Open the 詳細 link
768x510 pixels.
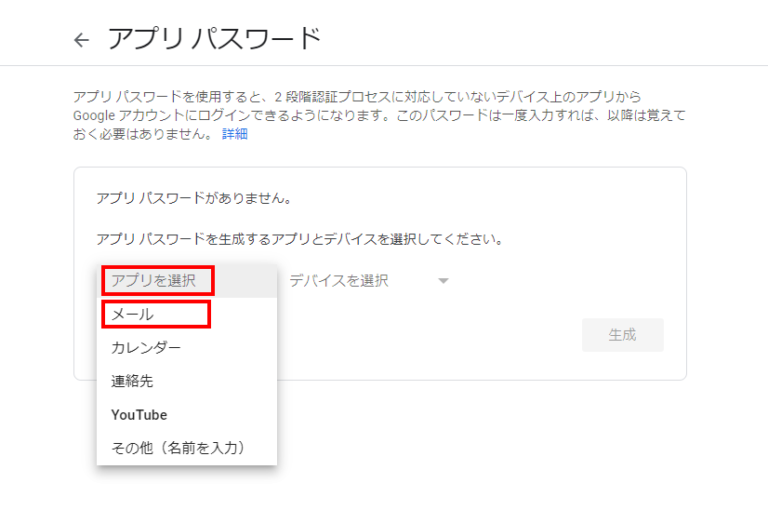[234, 134]
